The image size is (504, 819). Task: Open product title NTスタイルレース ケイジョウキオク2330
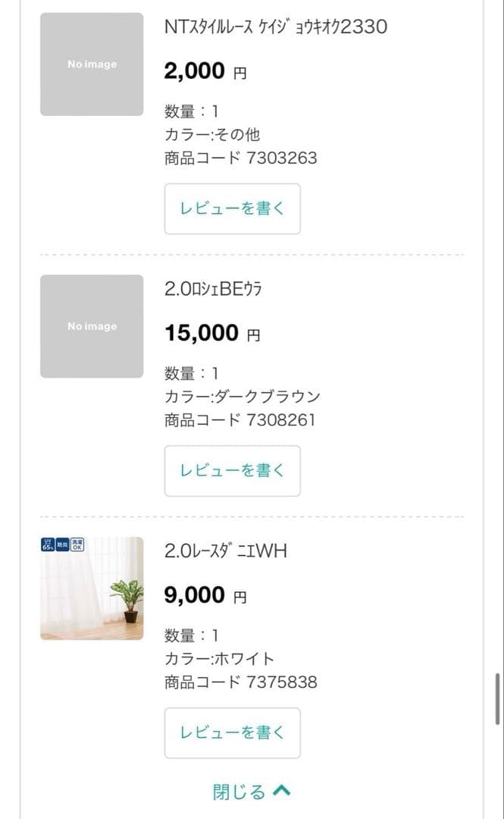point(276,27)
